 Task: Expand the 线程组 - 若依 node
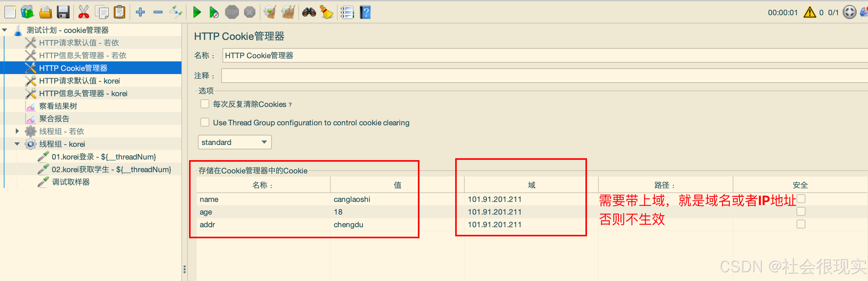pyautogui.click(x=17, y=131)
